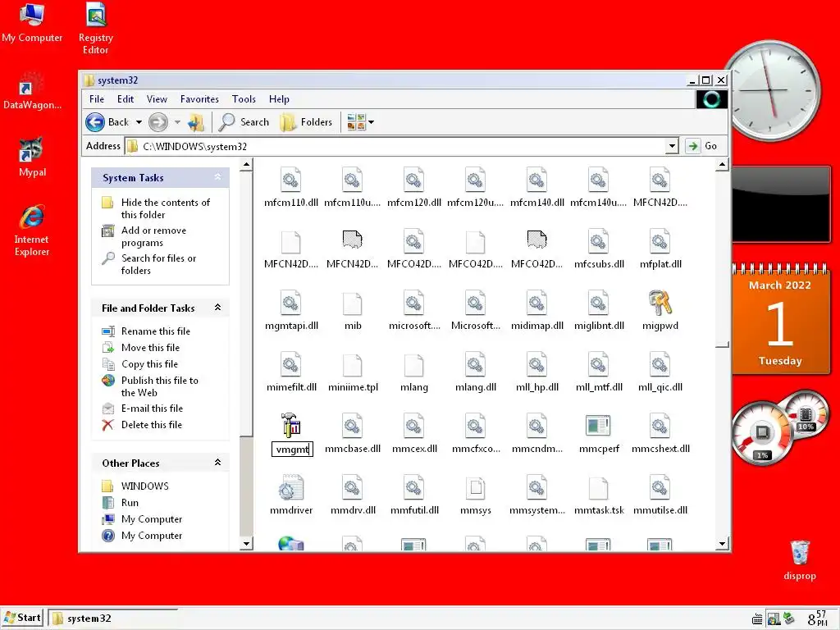Click the calendar gadget showing March 2022
840x630 pixels.
point(780,319)
